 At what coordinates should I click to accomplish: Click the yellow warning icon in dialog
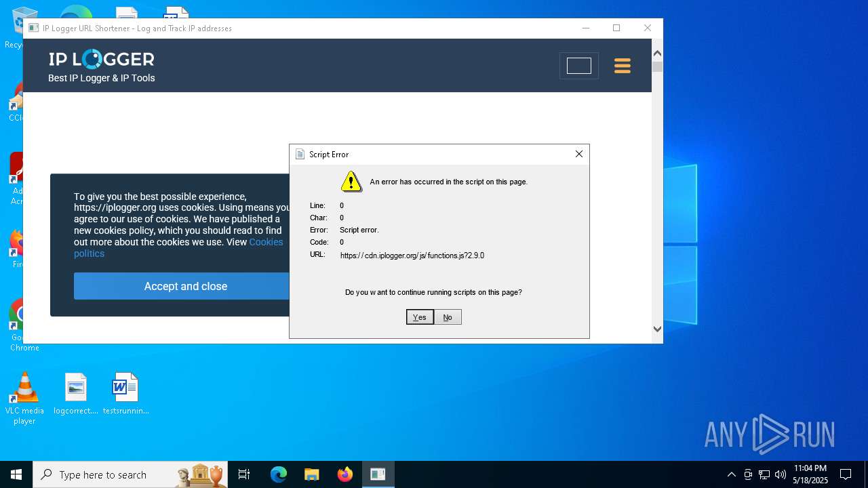pos(351,182)
